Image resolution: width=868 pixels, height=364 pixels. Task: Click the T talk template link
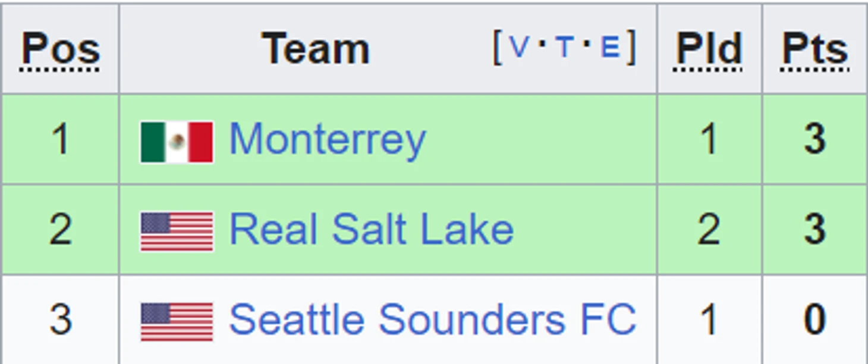(565, 46)
